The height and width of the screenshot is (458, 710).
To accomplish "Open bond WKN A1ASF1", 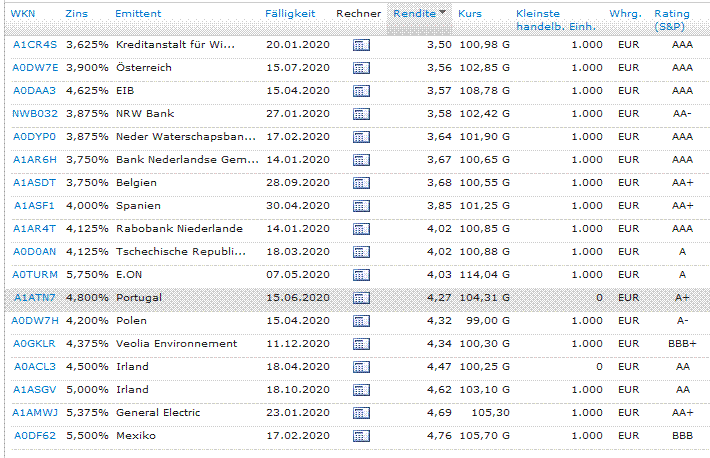I will 34,206.
